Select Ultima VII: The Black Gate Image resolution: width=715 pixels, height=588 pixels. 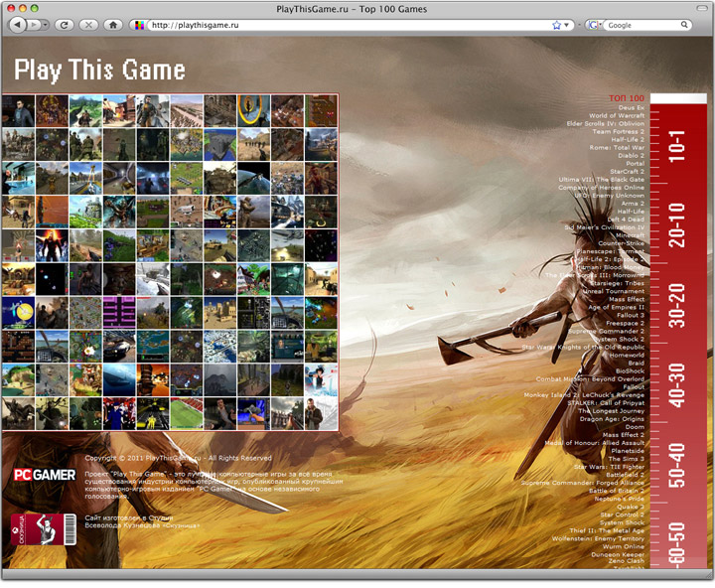point(602,180)
